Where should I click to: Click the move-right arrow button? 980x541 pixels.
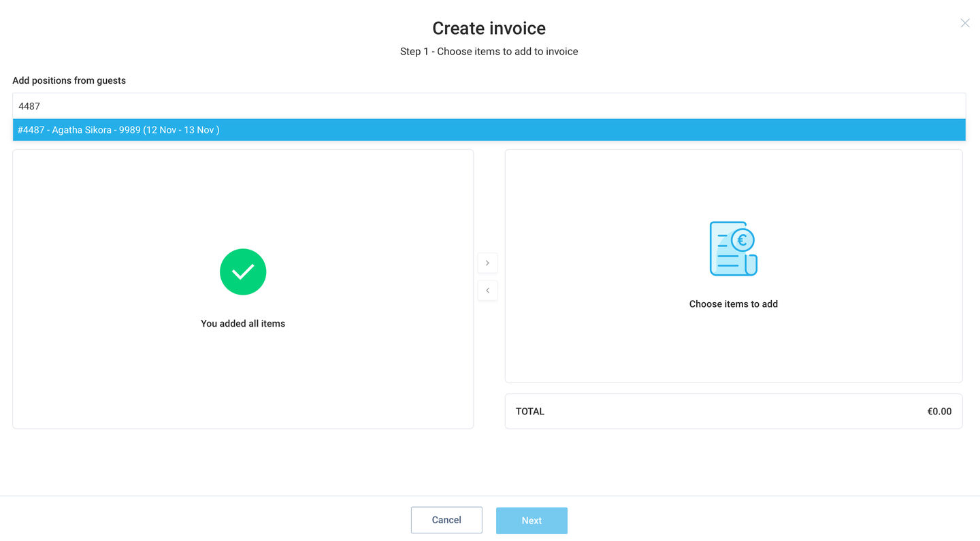pos(487,263)
